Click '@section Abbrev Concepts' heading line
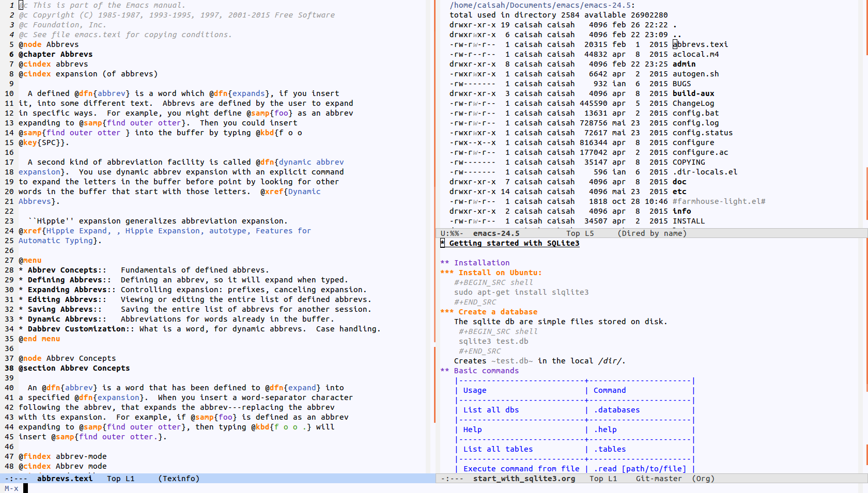This screenshot has height=493, width=868. [x=74, y=368]
